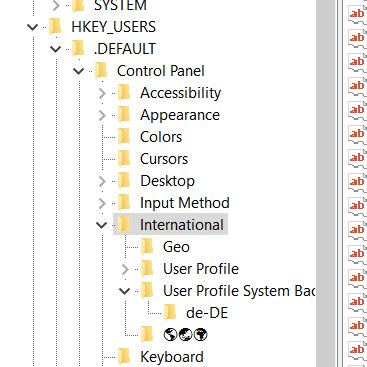367x367 pixels.
Task: Open the HKEY_USERS key label
Action: pyautogui.click(x=114, y=27)
